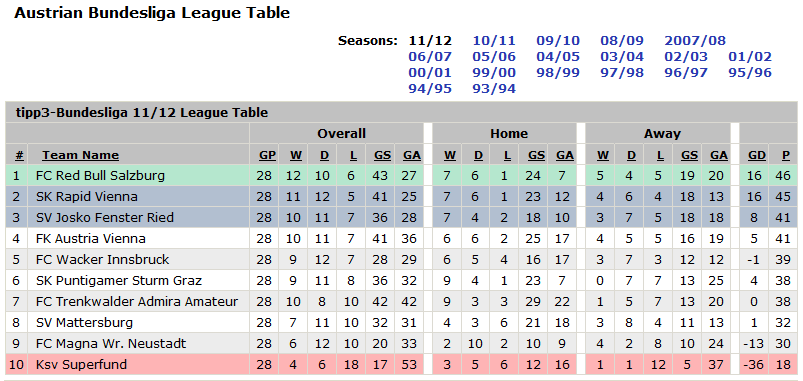Image resolution: width=803 pixels, height=381 pixels.
Task: Sort by the P points column header
Action: (785, 155)
